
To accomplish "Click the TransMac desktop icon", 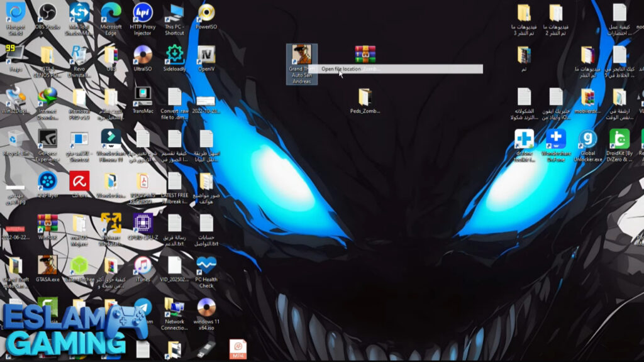I will click(x=143, y=97).
